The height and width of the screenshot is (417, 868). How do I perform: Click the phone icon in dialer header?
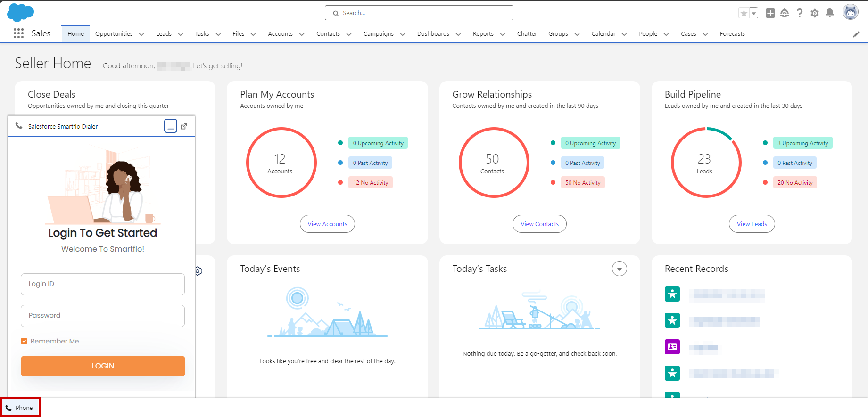[x=19, y=126]
